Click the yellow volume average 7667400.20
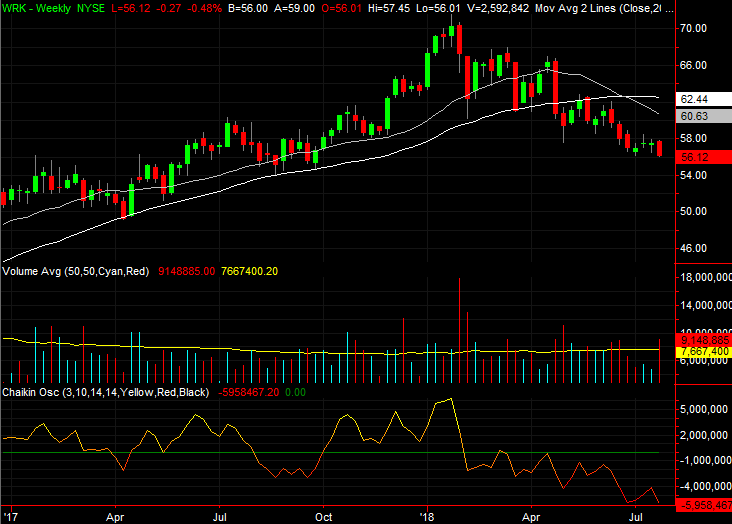 tap(249, 271)
